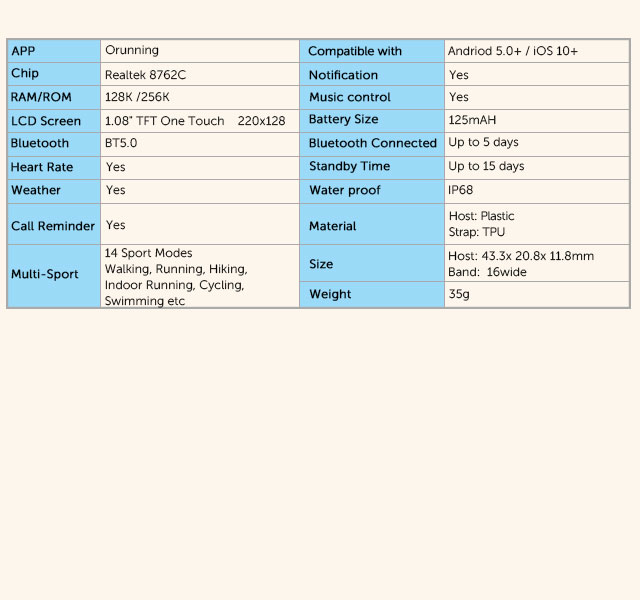Select the Material label

tap(332, 226)
